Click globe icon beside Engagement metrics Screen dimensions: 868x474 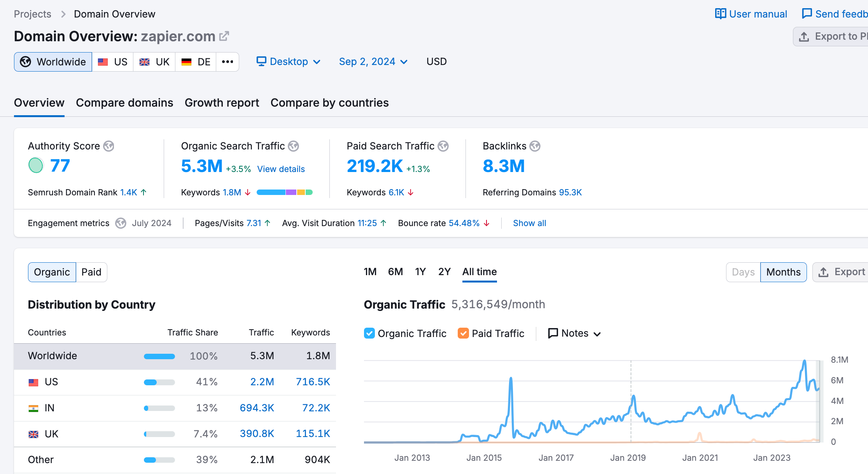tap(121, 223)
